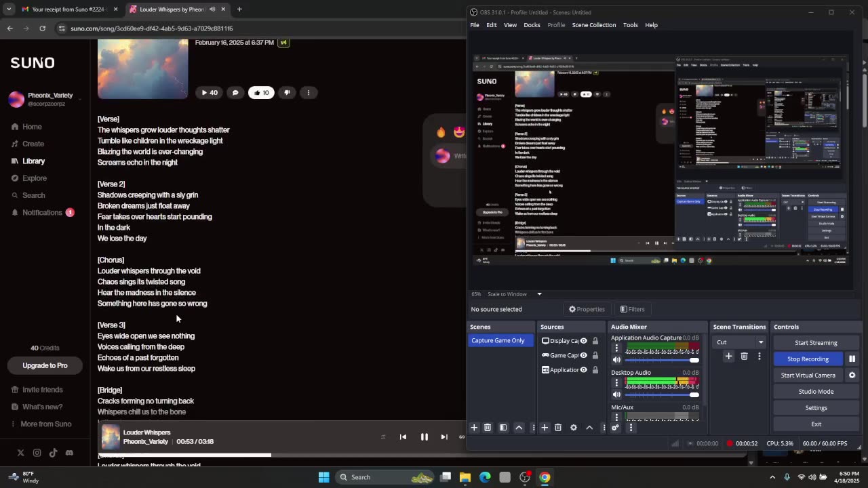Skip to next track in Suno player
868x488 pixels.
(444, 437)
